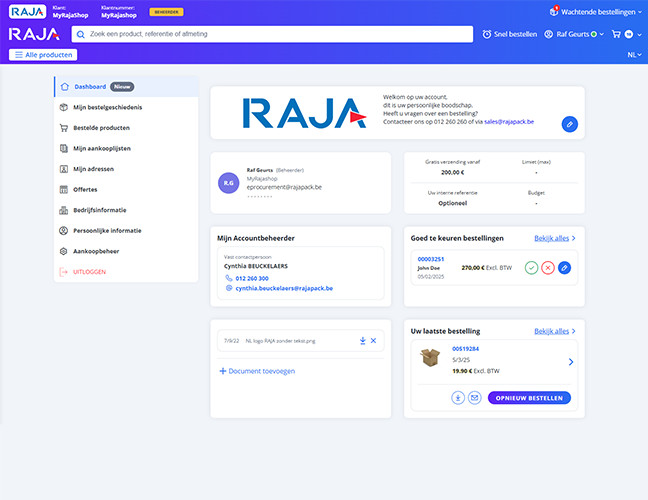Click the calculator icon beside Offertes
This screenshot has width=648, height=500.
pos(64,190)
